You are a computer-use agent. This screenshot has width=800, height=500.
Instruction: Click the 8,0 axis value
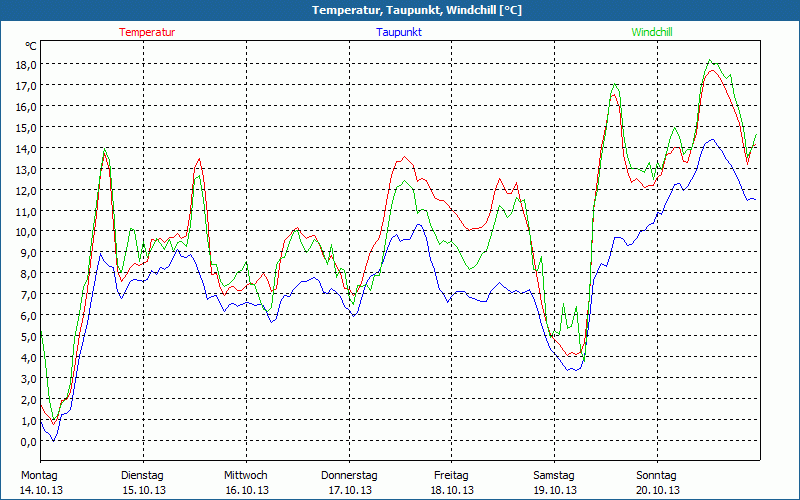click(x=30, y=274)
